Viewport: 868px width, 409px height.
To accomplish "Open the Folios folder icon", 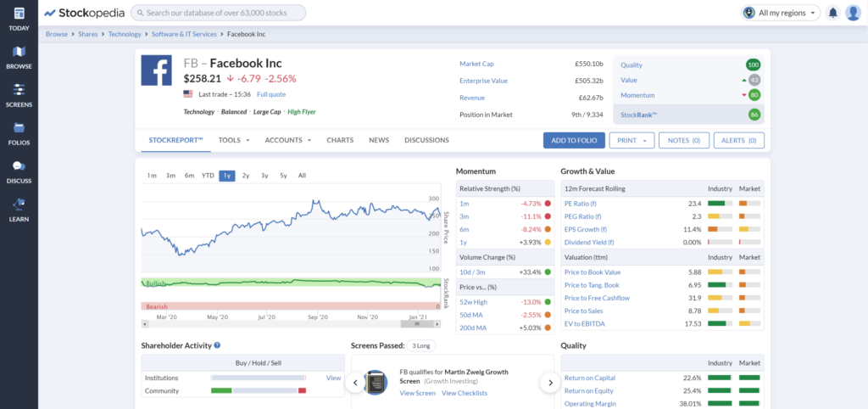I will click(x=19, y=128).
